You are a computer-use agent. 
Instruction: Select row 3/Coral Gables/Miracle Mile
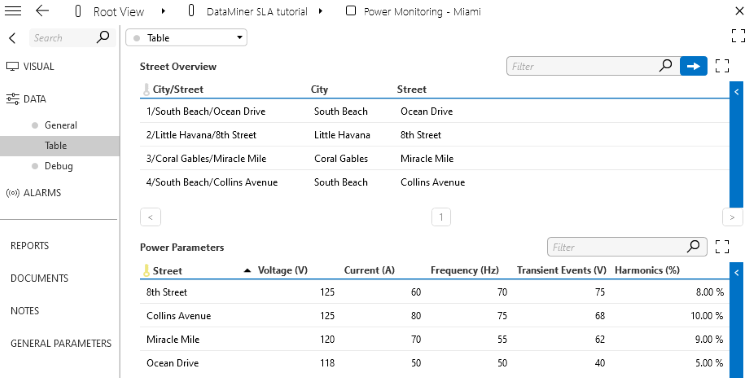434,158
